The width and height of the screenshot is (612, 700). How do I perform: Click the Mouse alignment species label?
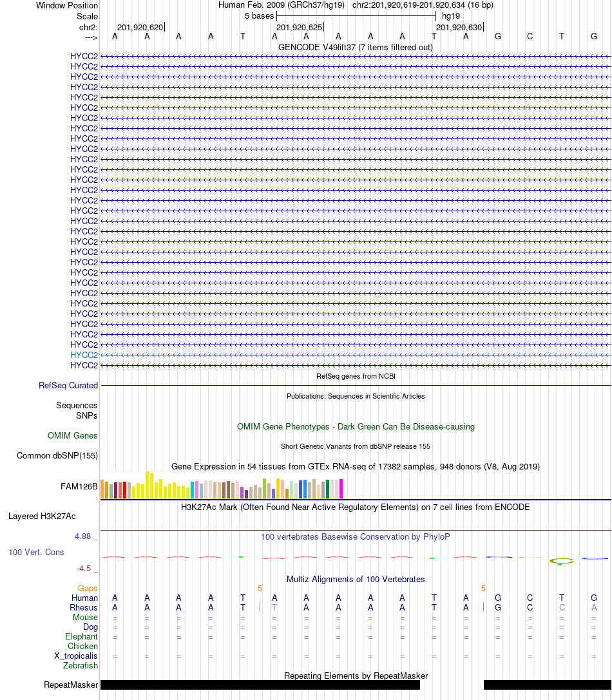[x=85, y=618]
